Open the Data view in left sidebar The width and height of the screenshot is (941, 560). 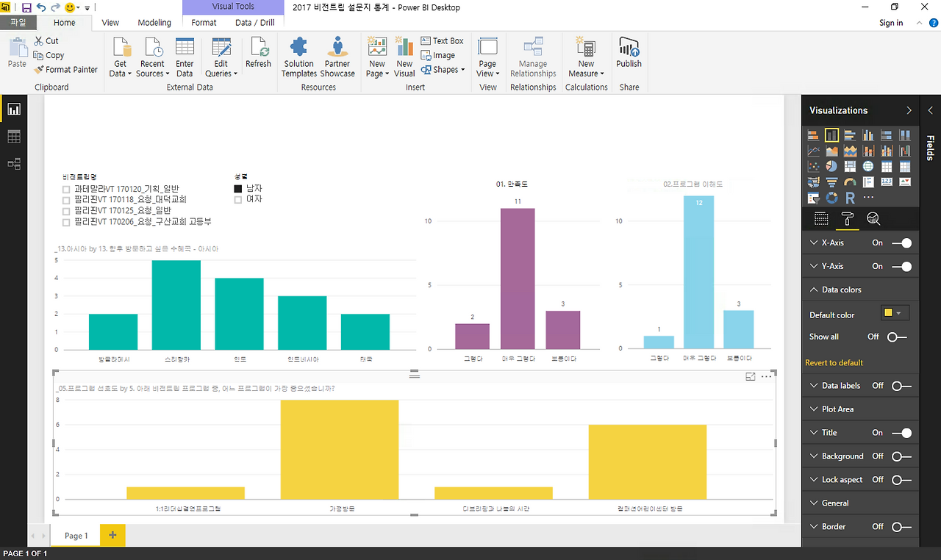coord(14,137)
